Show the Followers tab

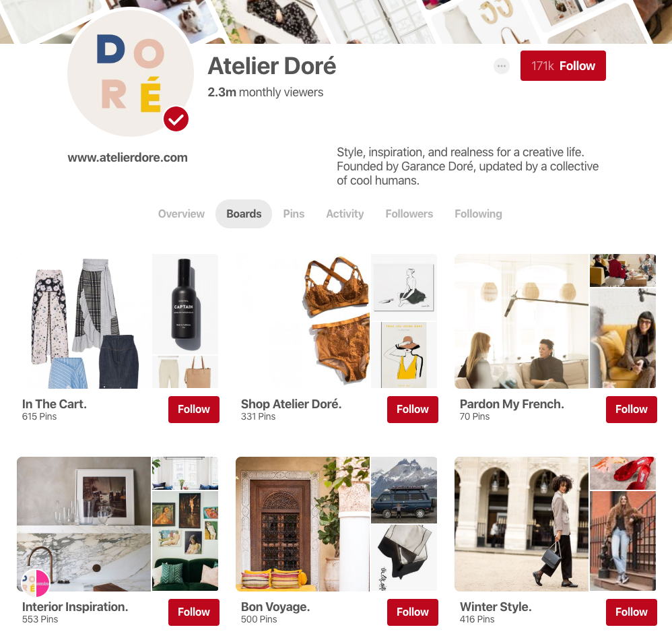pyautogui.click(x=409, y=214)
